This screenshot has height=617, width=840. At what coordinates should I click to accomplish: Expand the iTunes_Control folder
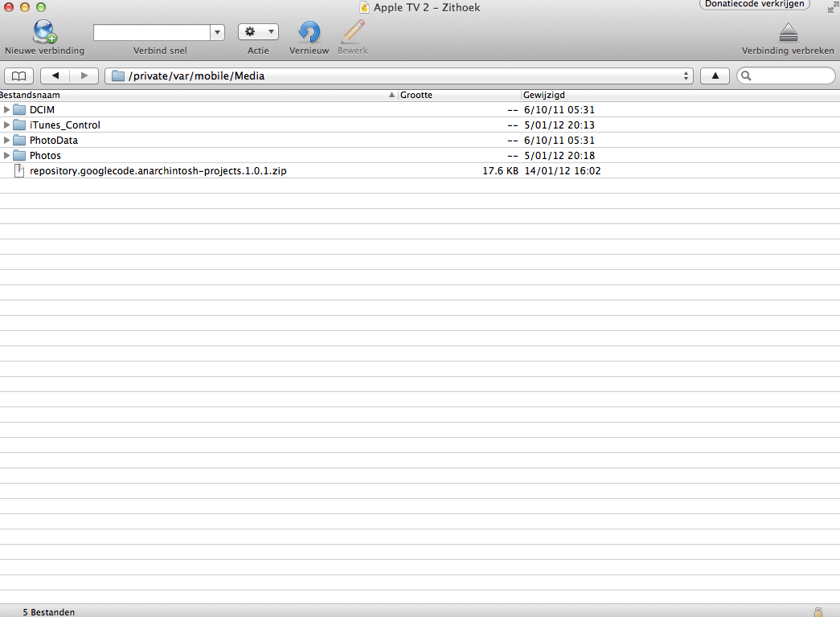(7, 125)
